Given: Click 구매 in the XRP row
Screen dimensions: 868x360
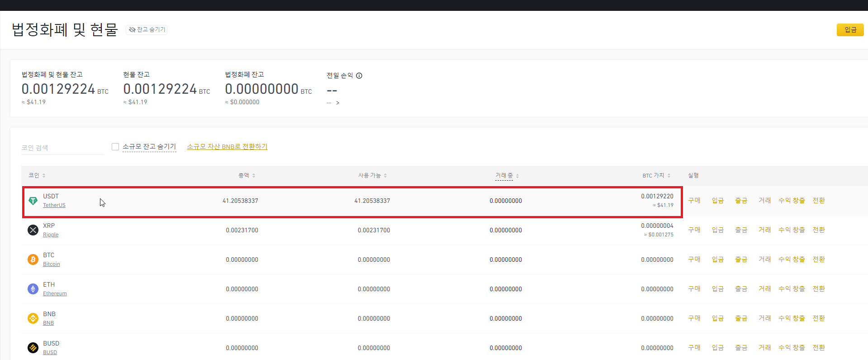Looking at the screenshot, I should pyautogui.click(x=694, y=230).
